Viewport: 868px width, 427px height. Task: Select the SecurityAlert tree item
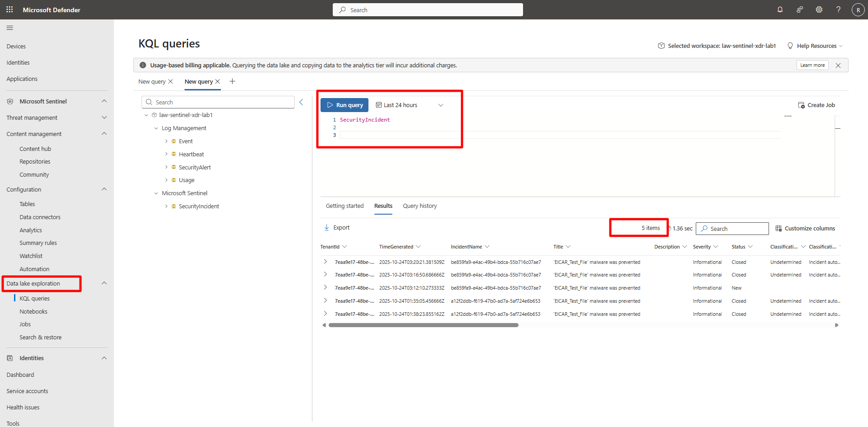click(x=195, y=167)
